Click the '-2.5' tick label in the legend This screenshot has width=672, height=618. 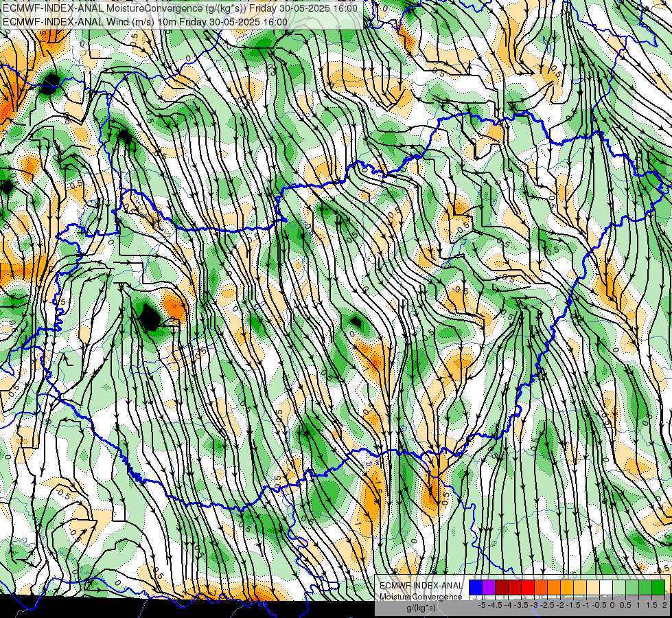[x=547, y=605]
